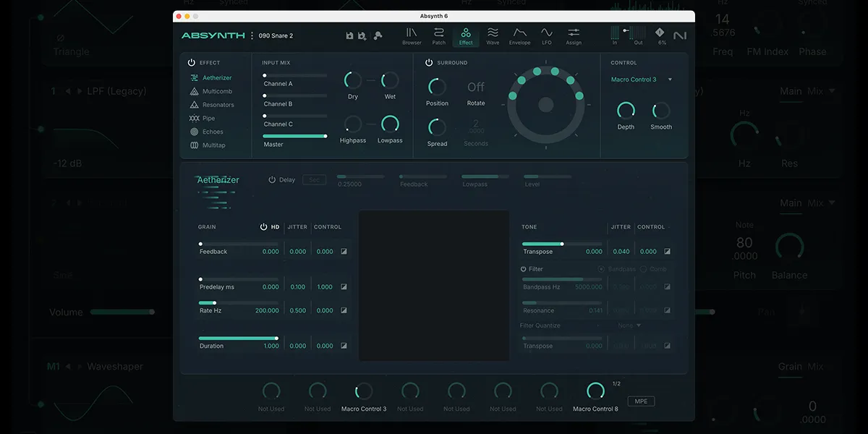Open the Envelope editor icon
This screenshot has height=434, width=868.
tap(519, 35)
